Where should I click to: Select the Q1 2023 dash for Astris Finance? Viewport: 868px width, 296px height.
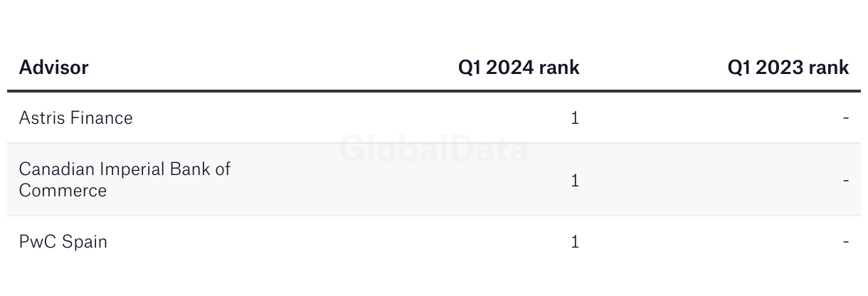(x=846, y=117)
